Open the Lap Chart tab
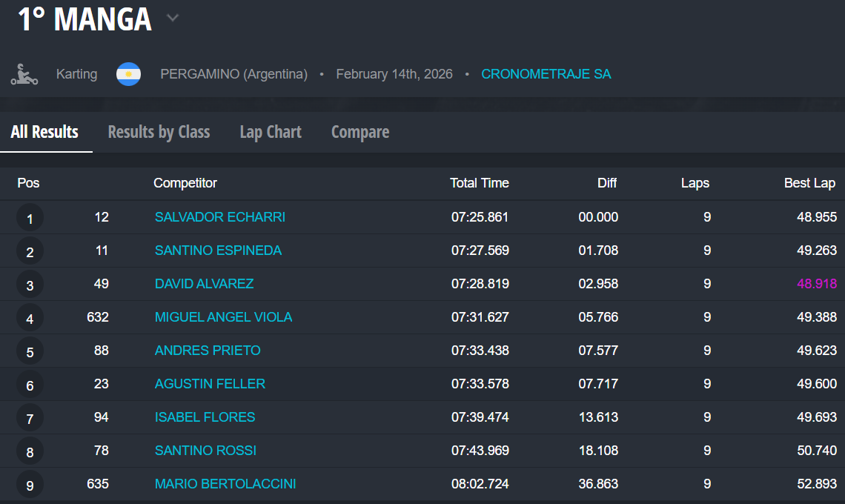845x504 pixels. [x=271, y=132]
